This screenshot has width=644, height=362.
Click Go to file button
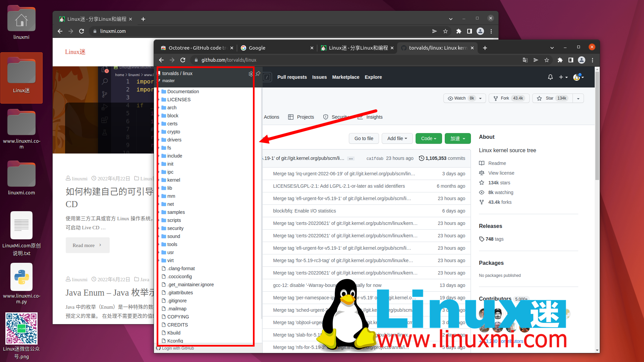point(364,138)
